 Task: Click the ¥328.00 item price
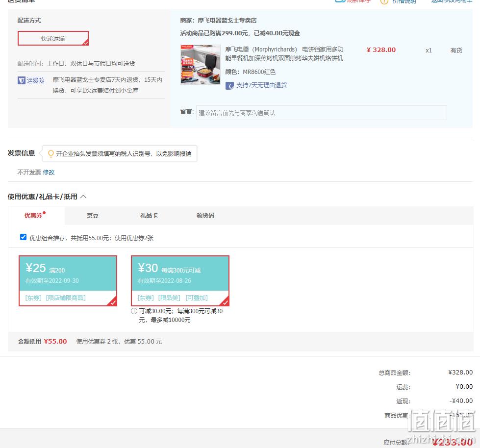click(x=381, y=50)
